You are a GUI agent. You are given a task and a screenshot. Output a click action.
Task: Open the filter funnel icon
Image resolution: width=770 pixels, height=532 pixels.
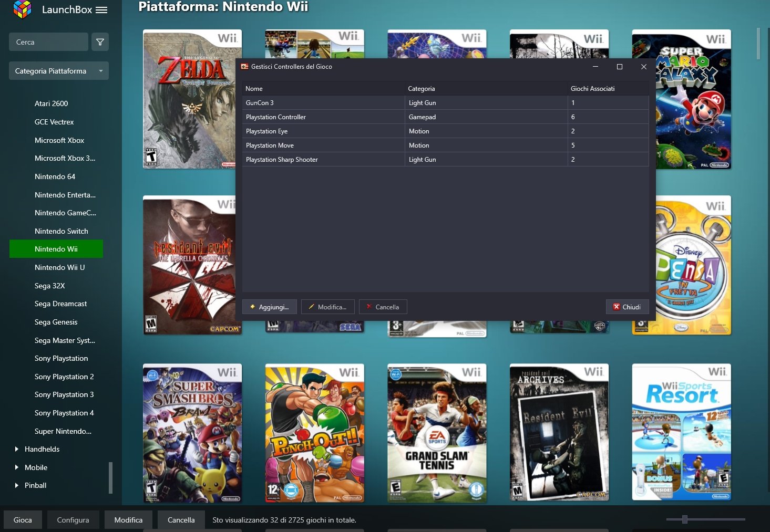(x=100, y=42)
